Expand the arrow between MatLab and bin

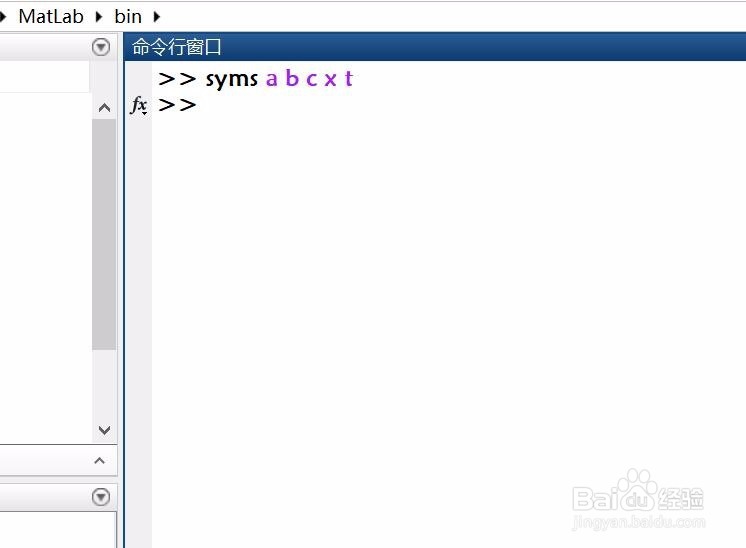point(99,17)
